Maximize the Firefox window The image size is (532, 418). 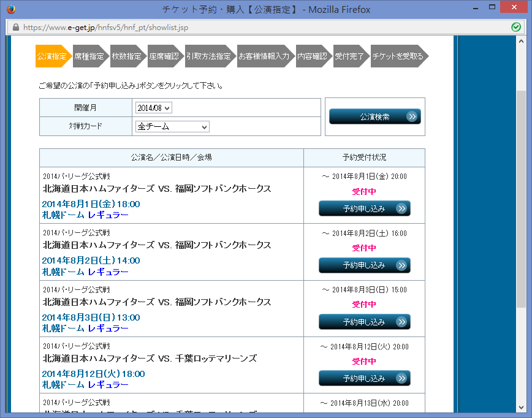tap(492, 7)
